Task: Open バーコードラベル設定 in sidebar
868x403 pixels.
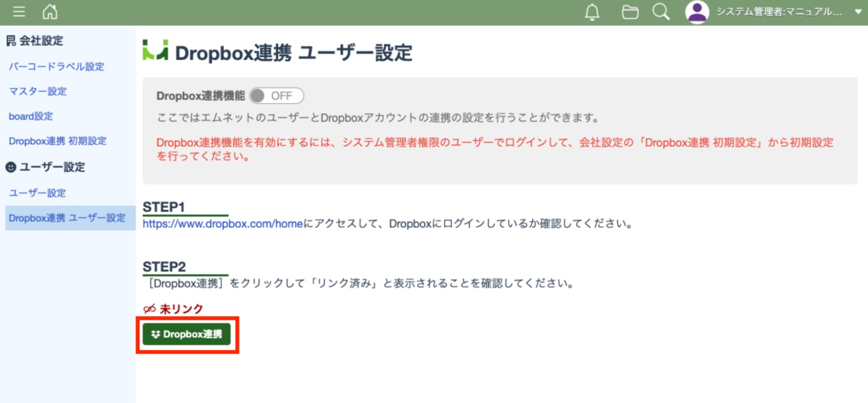Action: point(56,66)
